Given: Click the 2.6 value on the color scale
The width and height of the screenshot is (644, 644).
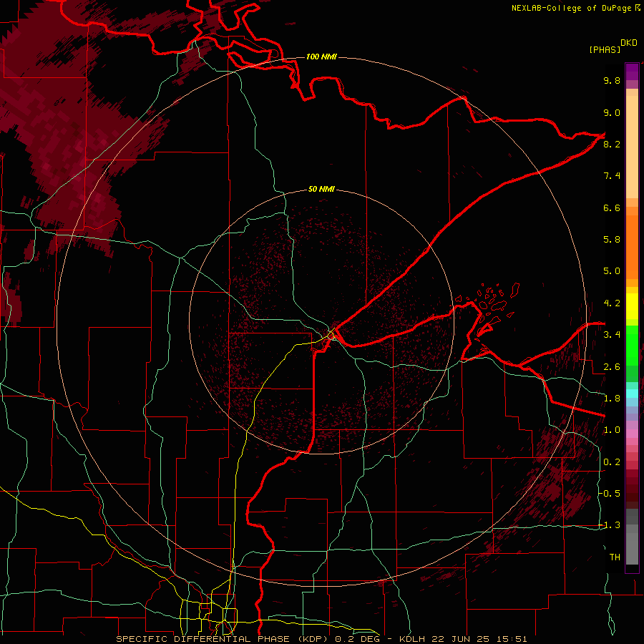Looking at the screenshot, I should [612, 367].
